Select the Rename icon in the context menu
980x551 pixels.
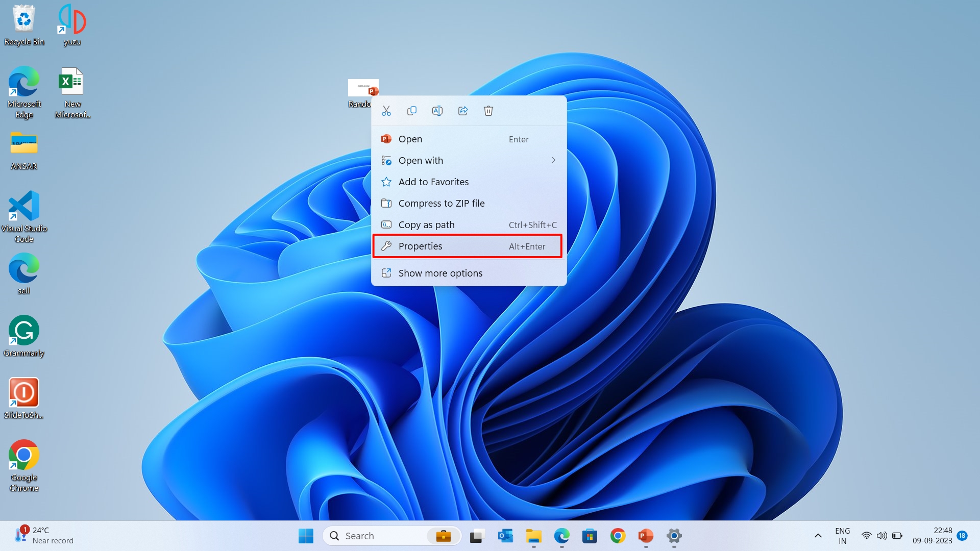tap(437, 111)
